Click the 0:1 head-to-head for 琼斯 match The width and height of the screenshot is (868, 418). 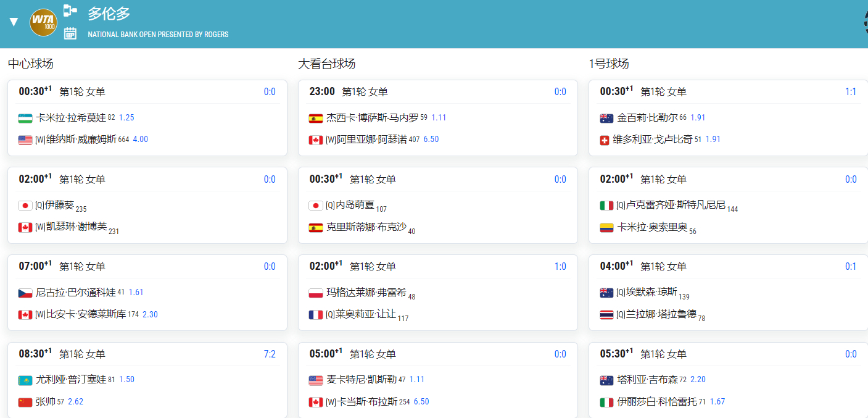pos(851,267)
